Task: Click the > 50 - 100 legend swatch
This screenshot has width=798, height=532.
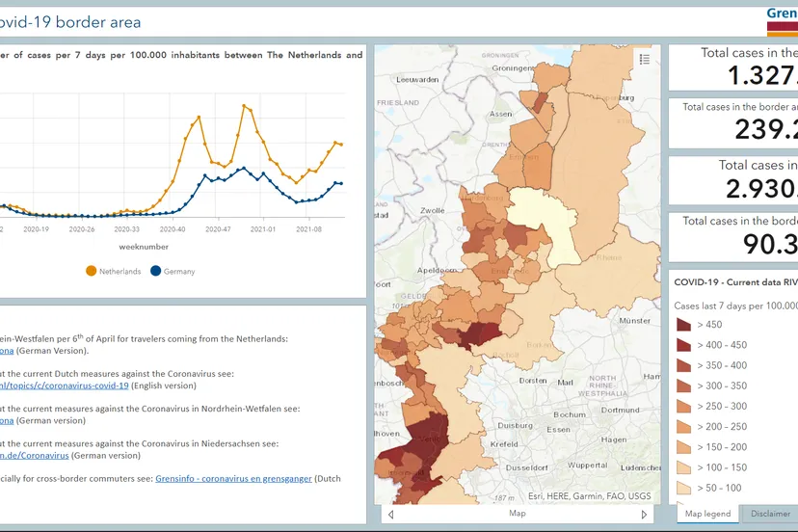Action: 683,488
